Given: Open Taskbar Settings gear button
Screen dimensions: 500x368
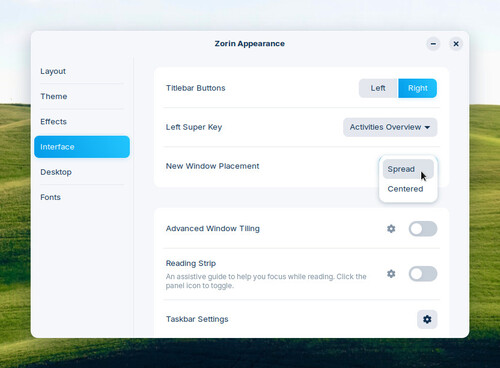Looking at the screenshot, I should pyautogui.click(x=427, y=319).
